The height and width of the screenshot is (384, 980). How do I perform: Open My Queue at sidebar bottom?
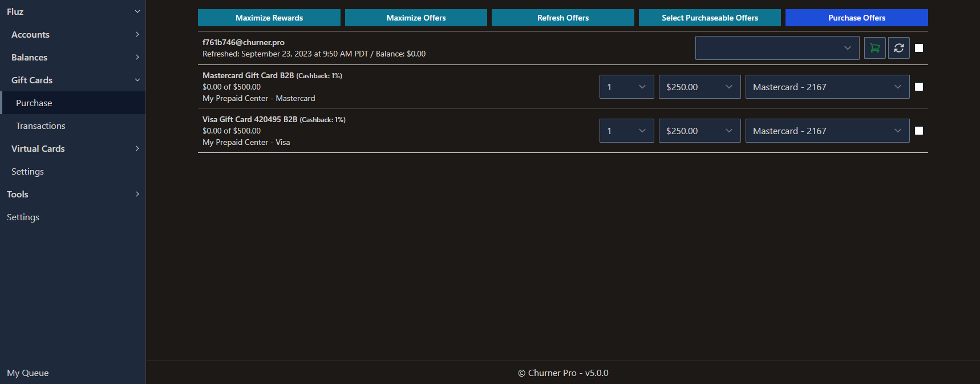pos(27,373)
